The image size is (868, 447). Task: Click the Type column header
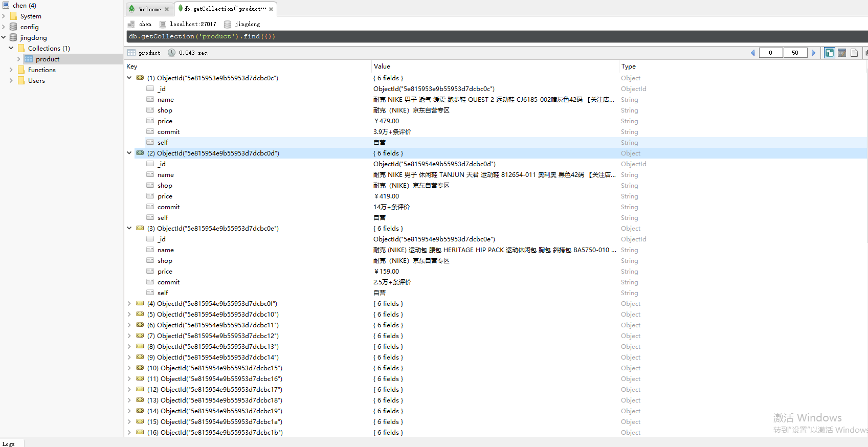742,66
